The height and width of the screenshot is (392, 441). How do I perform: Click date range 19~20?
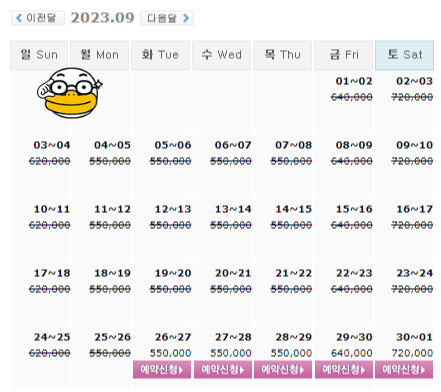173,273
